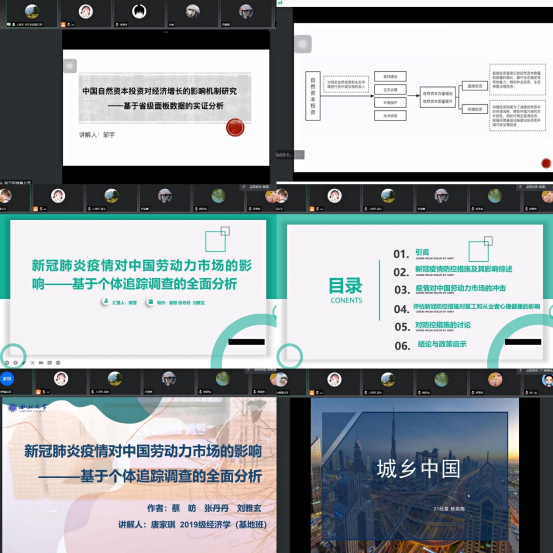Click the black-hair silhouette participant avatar

tap(139, 12)
